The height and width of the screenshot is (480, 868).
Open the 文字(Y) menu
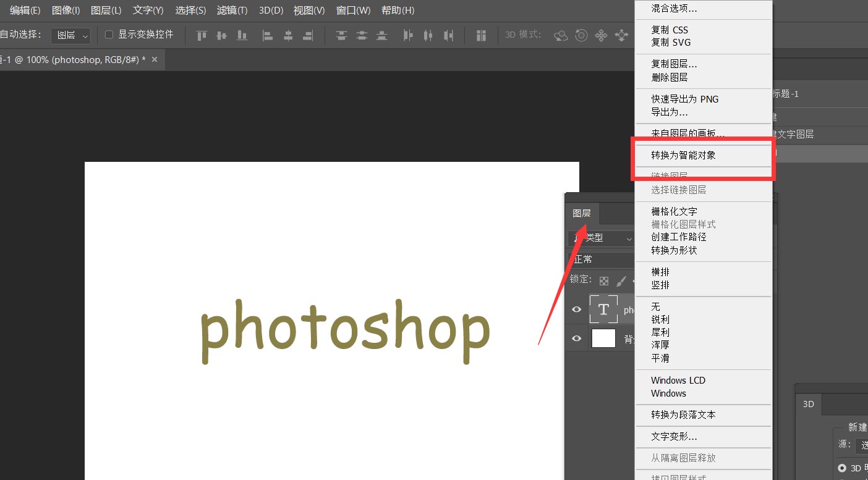[148, 11]
